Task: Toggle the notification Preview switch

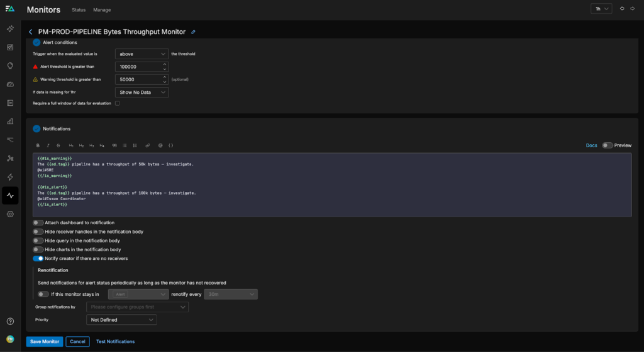Action: pyautogui.click(x=607, y=145)
